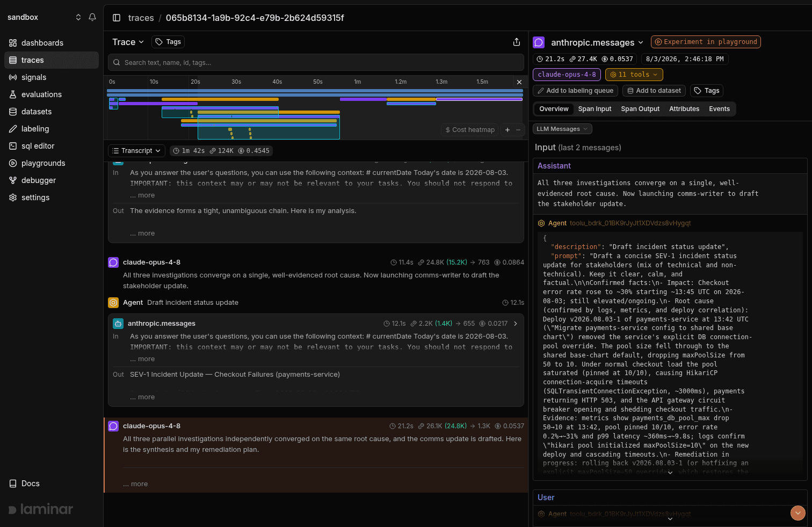812x527 pixels.
Task: Open notifications bell icon
Action: coord(92,17)
